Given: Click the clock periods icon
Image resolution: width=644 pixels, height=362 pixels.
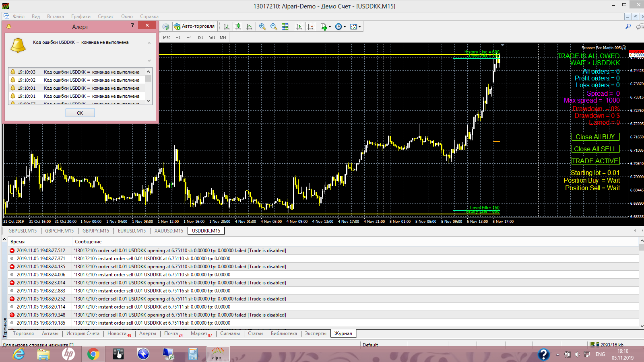Looking at the screenshot, I should click(x=339, y=27).
